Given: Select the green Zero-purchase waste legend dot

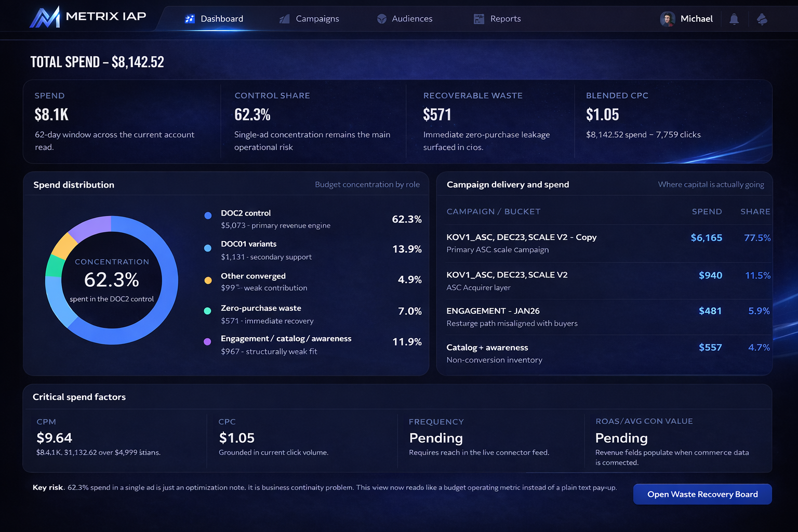Looking at the screenshot, I should [x=208, y=310].
